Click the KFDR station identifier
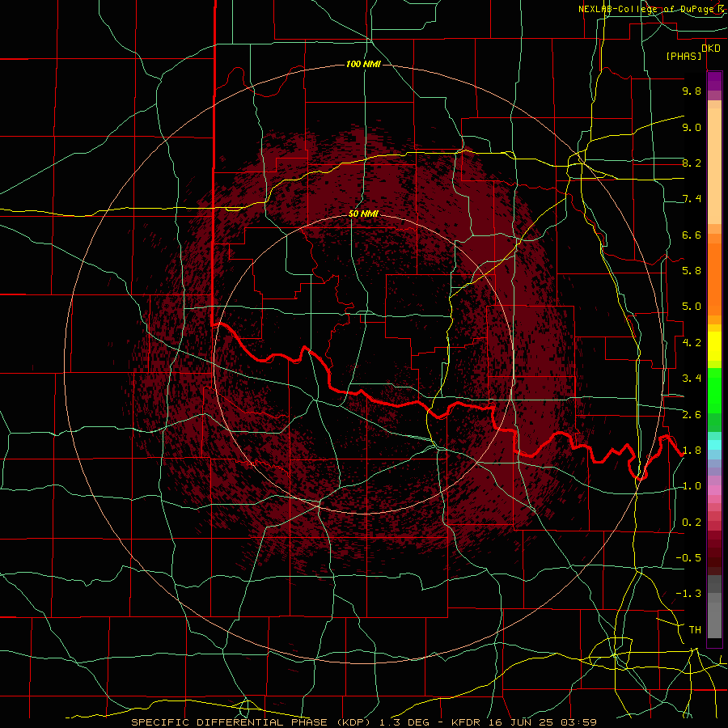The width and height of the screenshot is (728, 728). pyautogui.click(x=465, y=722)
